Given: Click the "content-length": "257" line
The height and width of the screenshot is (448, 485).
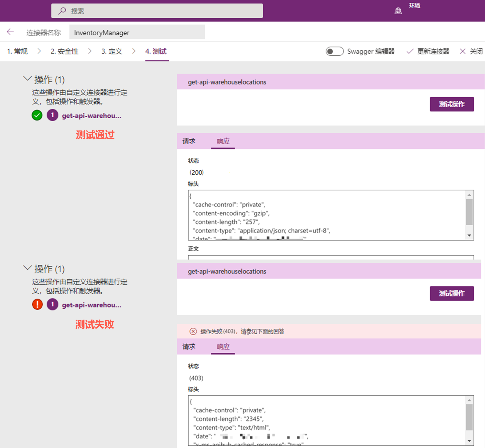Looking at the screenshot, I should (226, 222).
